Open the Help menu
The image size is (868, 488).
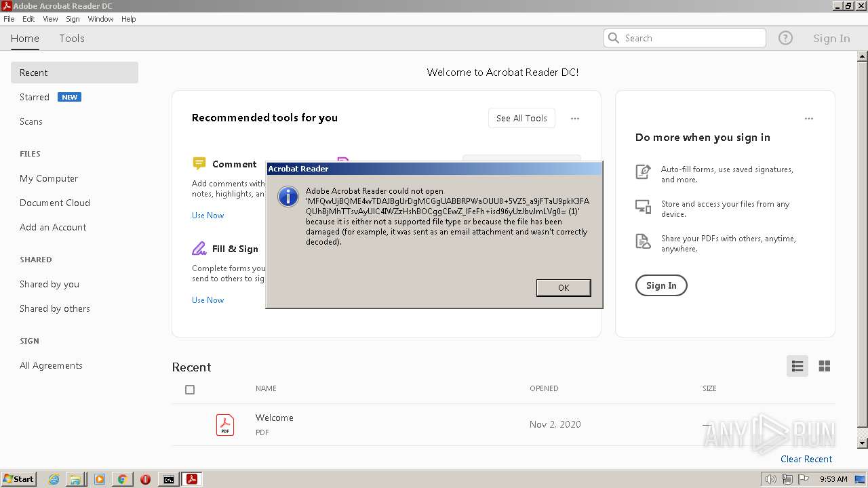coord(129,19)
